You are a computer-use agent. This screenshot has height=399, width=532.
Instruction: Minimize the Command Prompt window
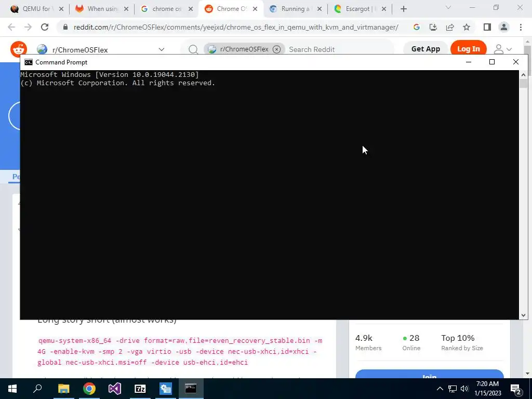(x=469, y=62)
